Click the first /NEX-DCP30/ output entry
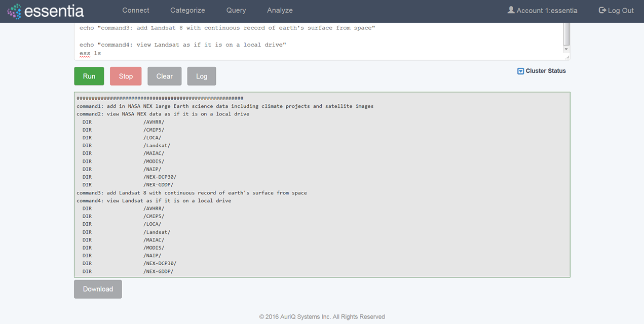The width and height of the screenshot is (644, 324). (160, 177)
